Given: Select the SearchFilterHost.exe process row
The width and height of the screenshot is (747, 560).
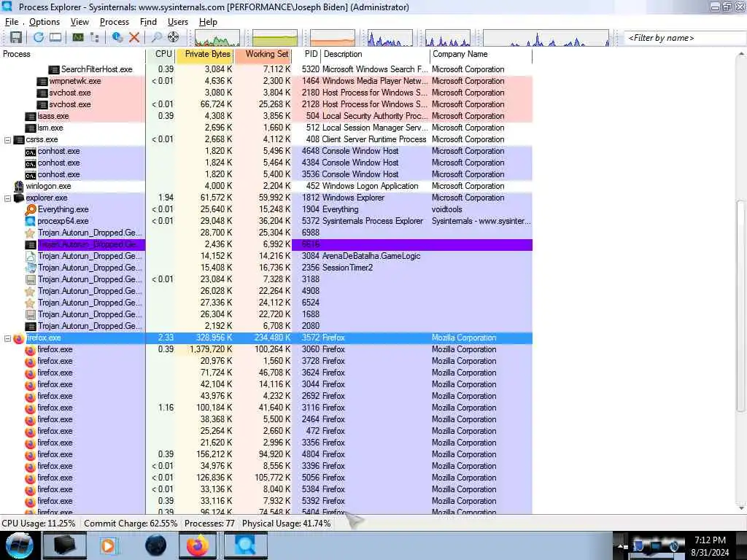Looking at the screenshot, I should click(x=266, y=69).
